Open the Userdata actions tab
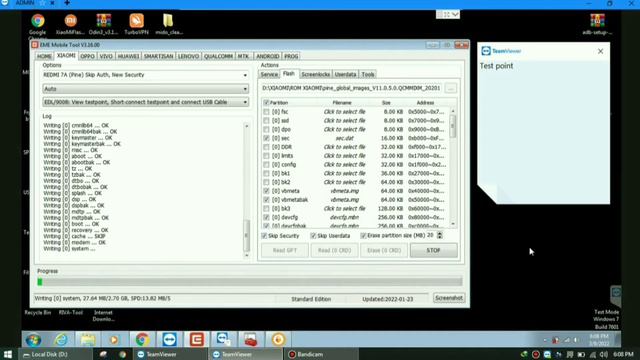 [345, 74]
